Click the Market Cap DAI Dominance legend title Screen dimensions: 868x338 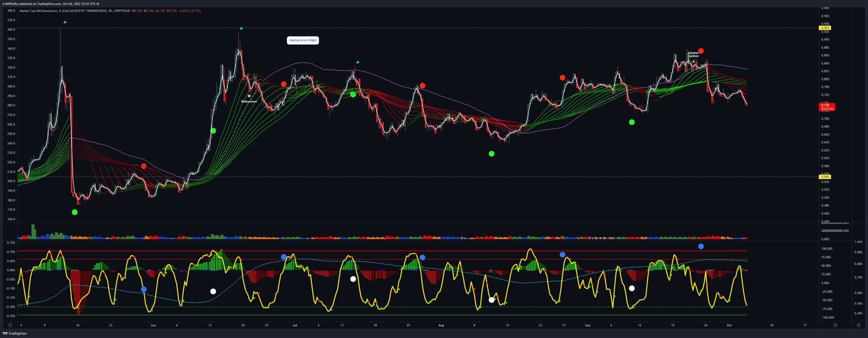pos(38,11)
